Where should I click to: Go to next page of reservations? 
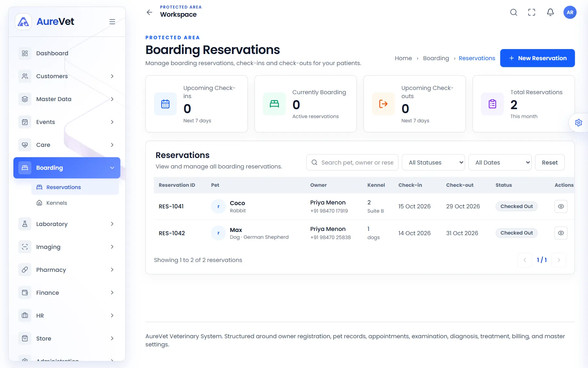point(559,260)
